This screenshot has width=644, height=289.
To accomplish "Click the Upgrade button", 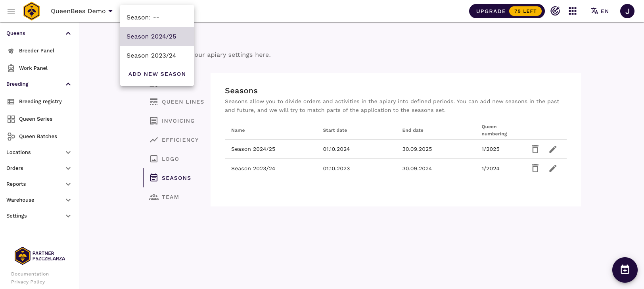I will [506, 11].
